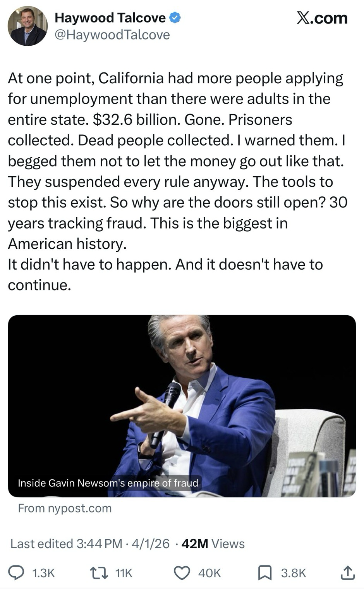Open Haywood Talcove's profile picture
Screen dimensions: 364x595
(x=27, y=26)
